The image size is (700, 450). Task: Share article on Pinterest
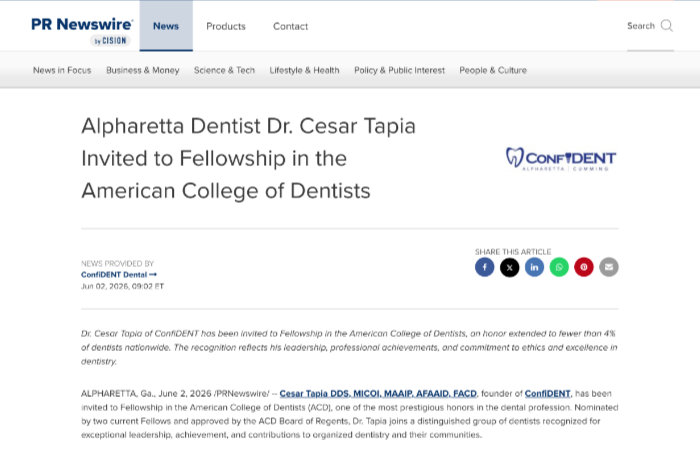[x=584, y=267]
